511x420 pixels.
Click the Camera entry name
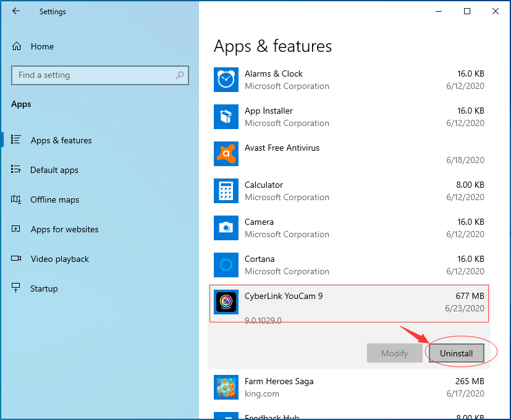click(x=259, y=222)
